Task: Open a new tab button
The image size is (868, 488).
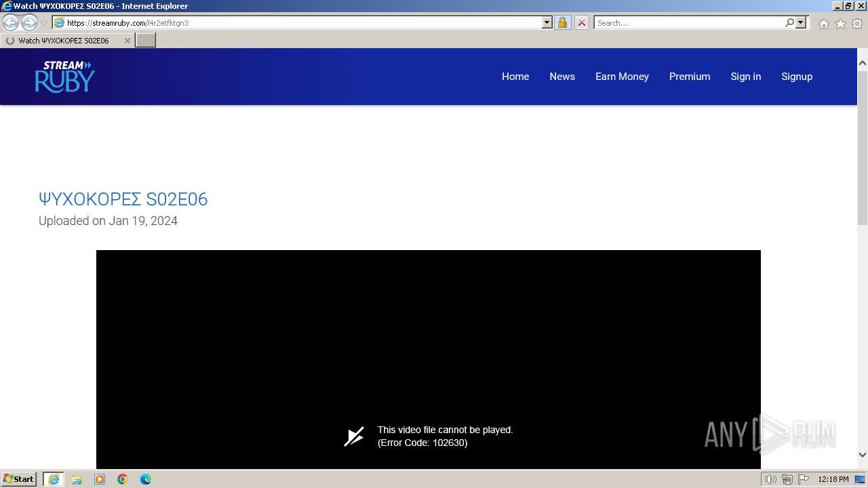Action: 146,40
